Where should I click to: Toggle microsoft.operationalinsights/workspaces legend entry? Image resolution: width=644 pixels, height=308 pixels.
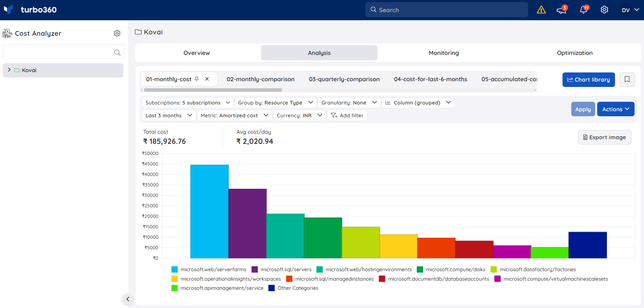tap(226, 279)
